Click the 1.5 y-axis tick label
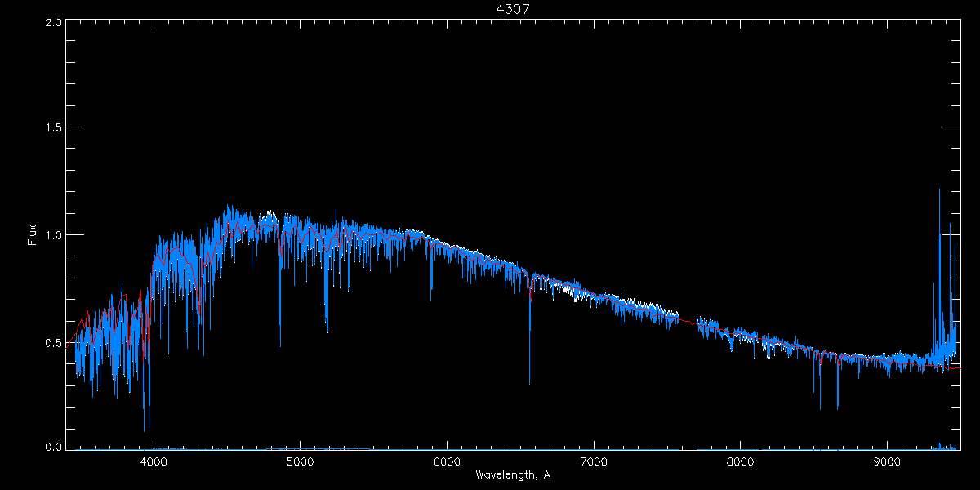Image resolution: width=980 pixels, height=490 pixels. click(x=52, y=128)
